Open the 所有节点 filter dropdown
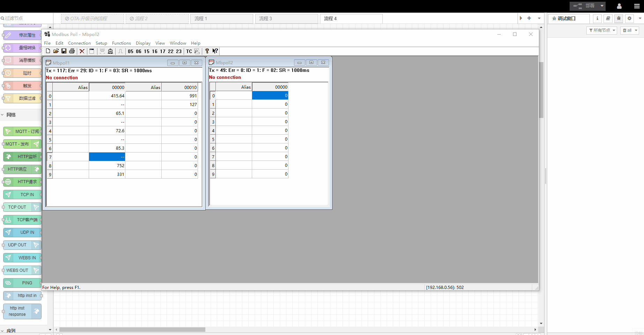The width and height of the screenshot is (644, 335). click(x=601, y=30)
